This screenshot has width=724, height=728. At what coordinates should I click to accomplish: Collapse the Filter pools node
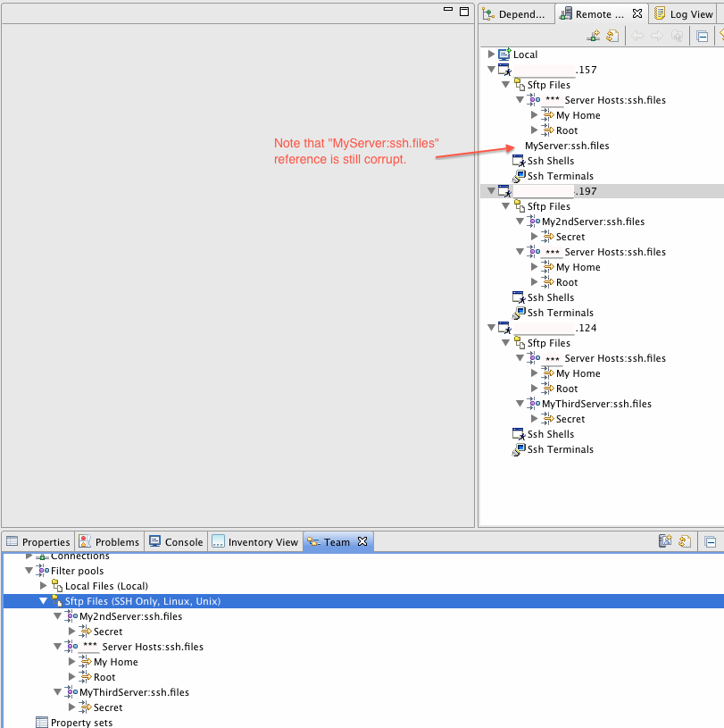29,571
